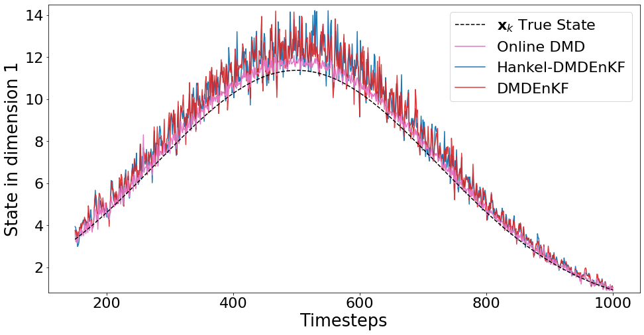Click the red DMDEnKF legend line
The image size is (644, 335).
click(x=470, y=88)
